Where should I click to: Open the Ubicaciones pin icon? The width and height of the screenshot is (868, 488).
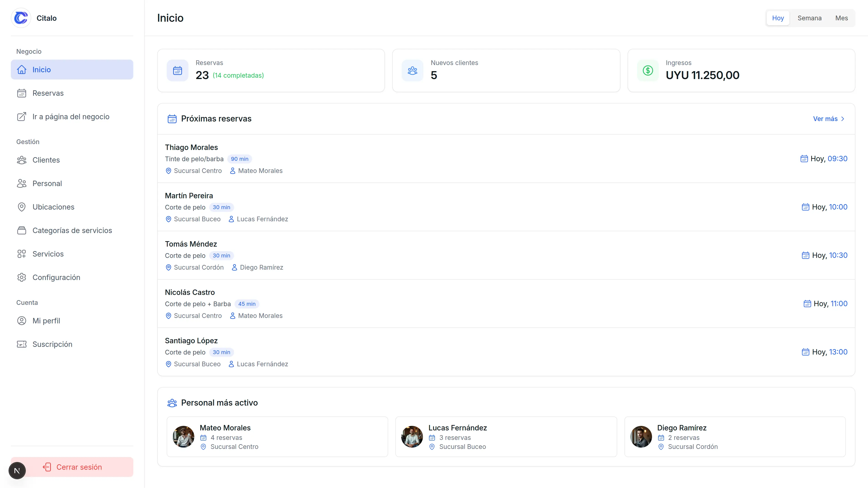21,207
